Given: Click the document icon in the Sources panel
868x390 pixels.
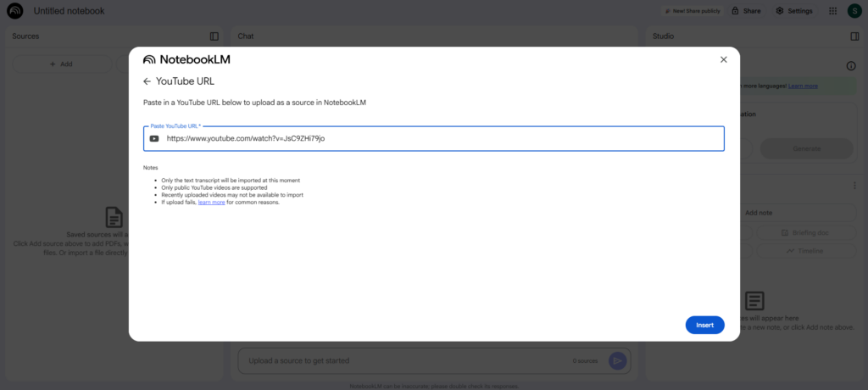Looking at the screenshot, I should pyautogui.click(x=114, y=217).
